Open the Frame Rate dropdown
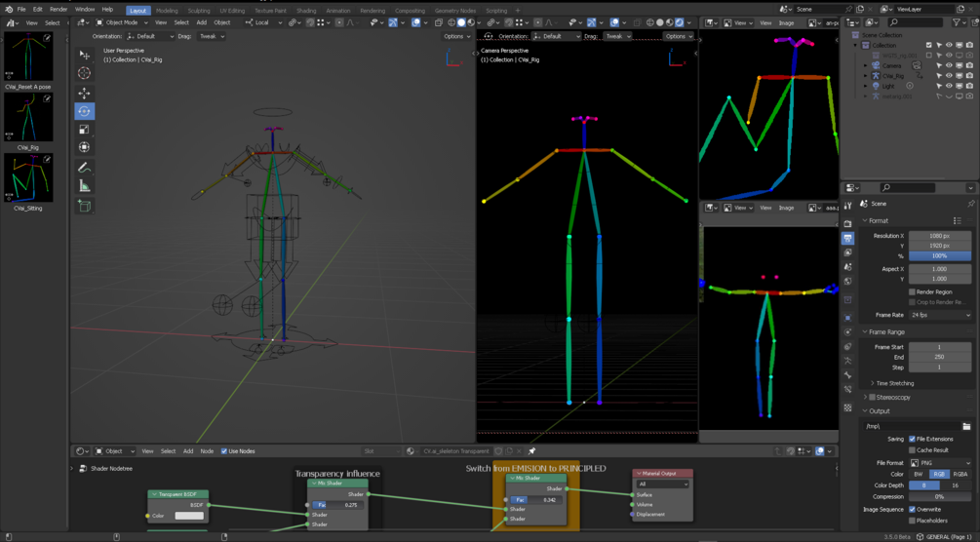980x542 pixels. [x=939, y=315]
